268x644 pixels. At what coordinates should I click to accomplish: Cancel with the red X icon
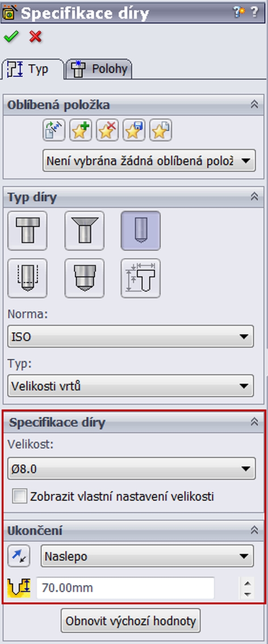(35, 37)
